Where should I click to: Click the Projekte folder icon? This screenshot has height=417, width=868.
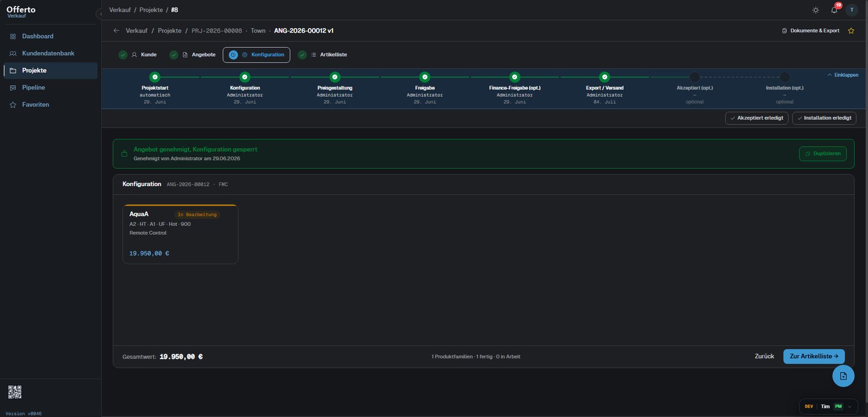13,70
